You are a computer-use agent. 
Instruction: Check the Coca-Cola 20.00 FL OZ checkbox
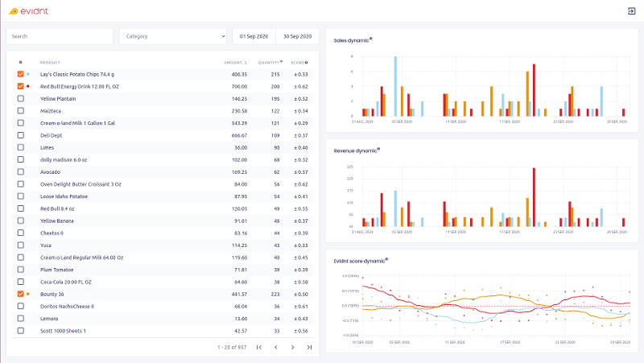coord(21,282)
